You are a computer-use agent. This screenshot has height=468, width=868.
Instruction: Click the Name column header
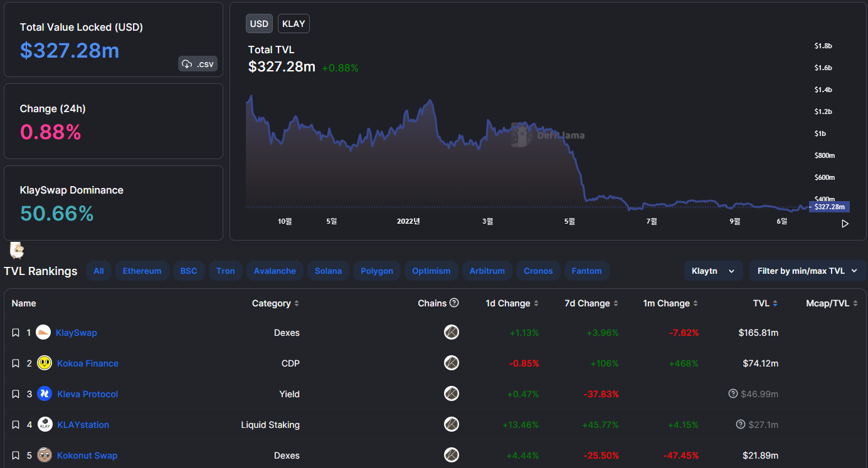click(24, 303)
